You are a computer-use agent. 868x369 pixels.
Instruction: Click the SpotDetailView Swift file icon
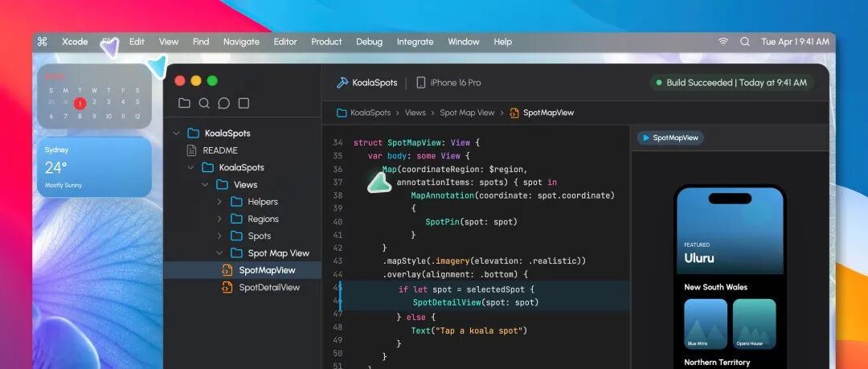(227, 287)
